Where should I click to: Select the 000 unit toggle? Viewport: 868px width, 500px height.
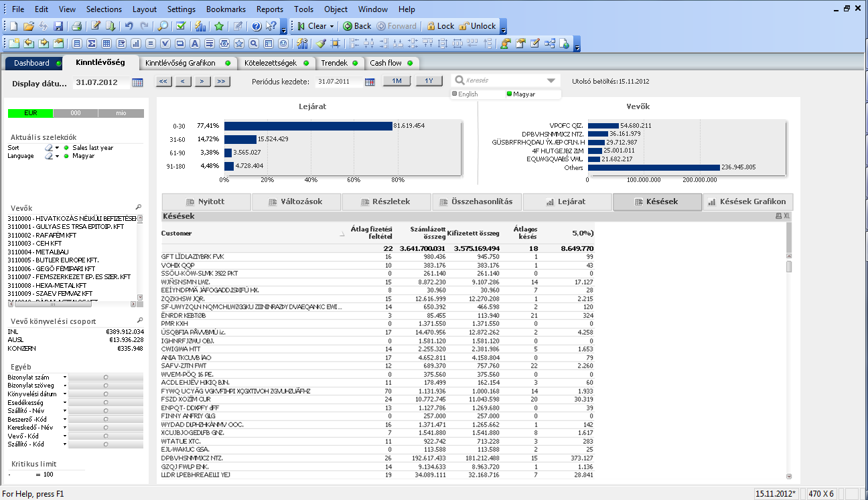[76, 113]
